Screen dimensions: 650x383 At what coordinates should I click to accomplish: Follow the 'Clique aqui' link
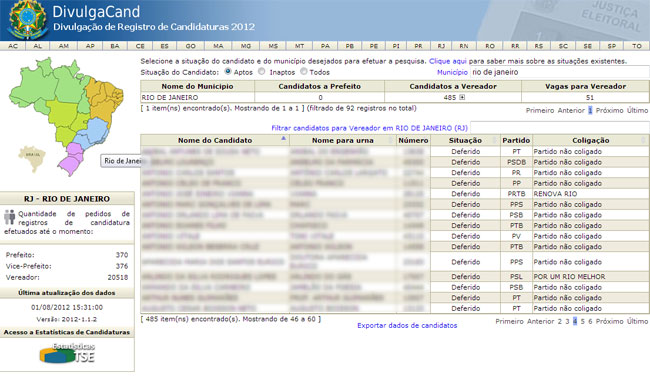point(448,61)
